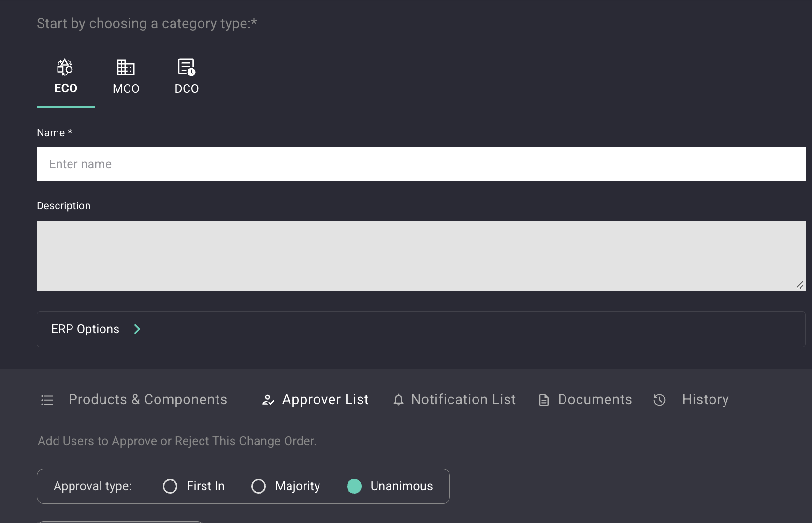Screen dimensions: 812x523
Task: Select the First In approval type
Action: [x=170, y=486]
